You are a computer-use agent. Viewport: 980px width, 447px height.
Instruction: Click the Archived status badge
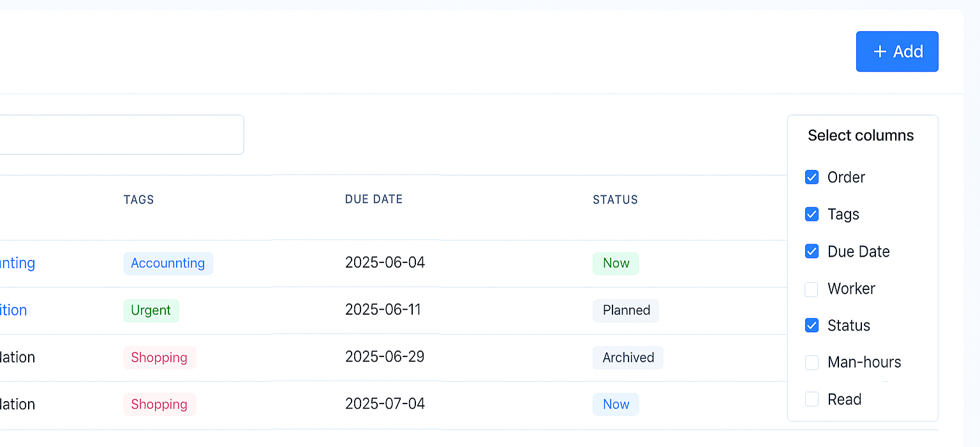[628, 358]
